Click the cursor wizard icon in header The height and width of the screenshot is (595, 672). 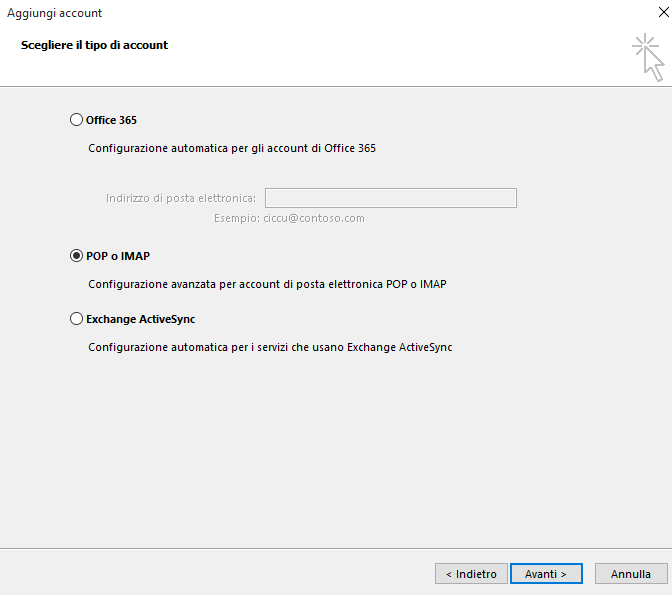point(648,57)
